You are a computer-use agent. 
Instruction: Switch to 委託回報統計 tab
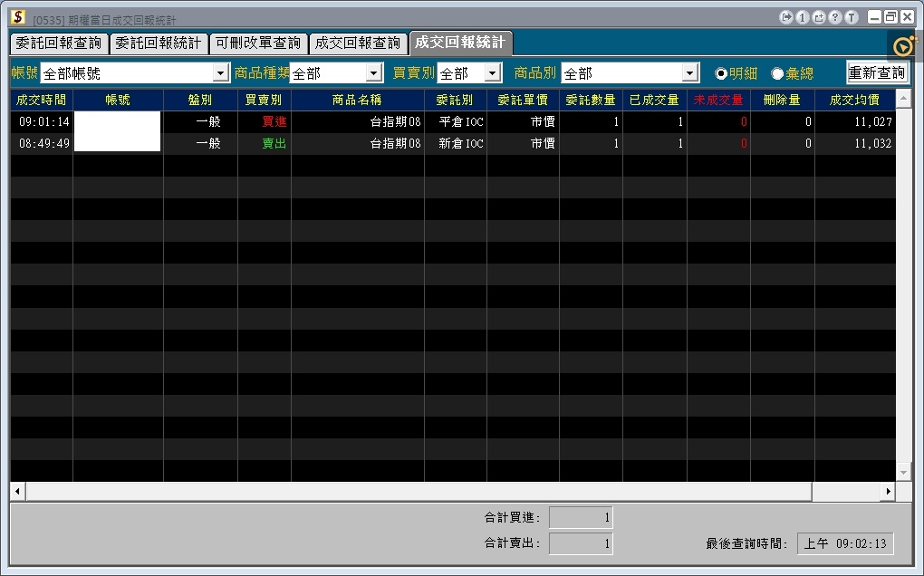pos(159,43)
